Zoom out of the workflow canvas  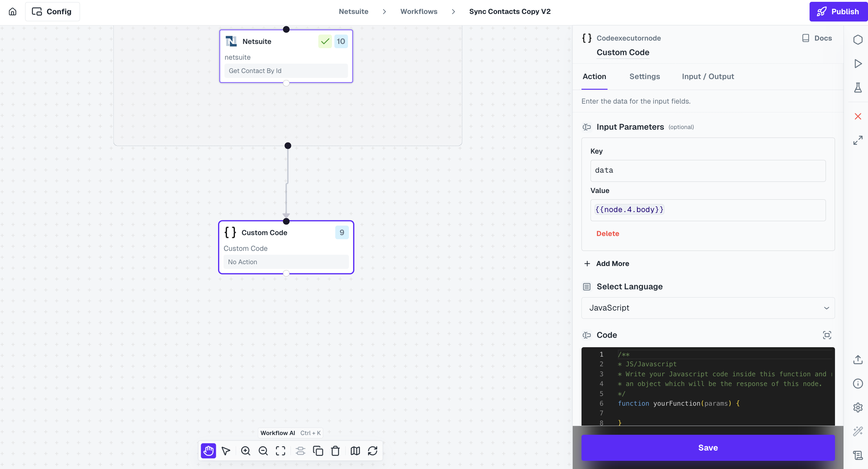click(263, 451)
